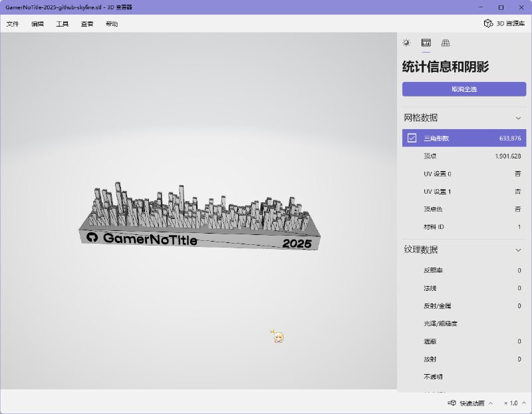
Task: Open the 工具 menu
Action: tap(62, 24)
